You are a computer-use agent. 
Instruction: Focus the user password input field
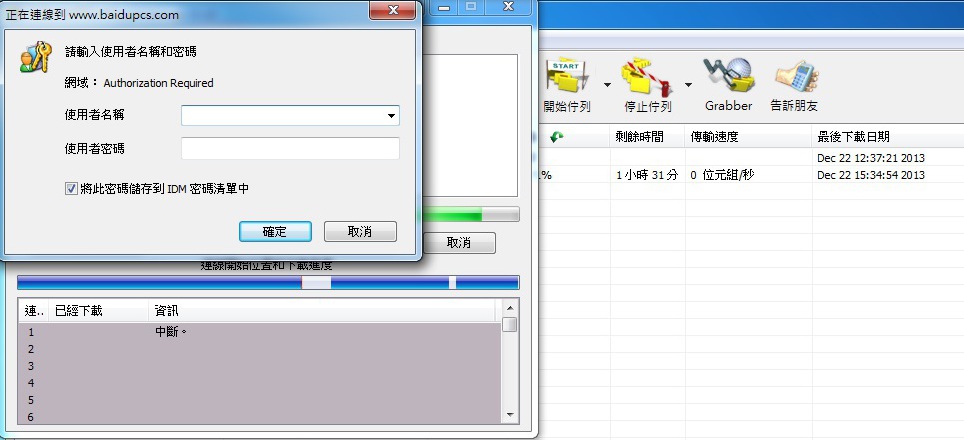[x=290, y=148]
